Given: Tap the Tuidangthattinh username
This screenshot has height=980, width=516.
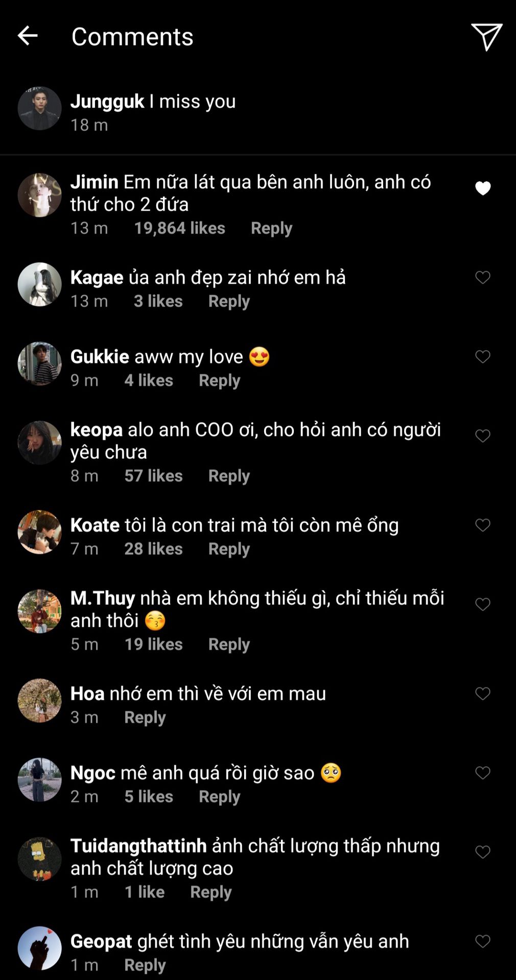Looking at the screenshot, I should point(138,846).
